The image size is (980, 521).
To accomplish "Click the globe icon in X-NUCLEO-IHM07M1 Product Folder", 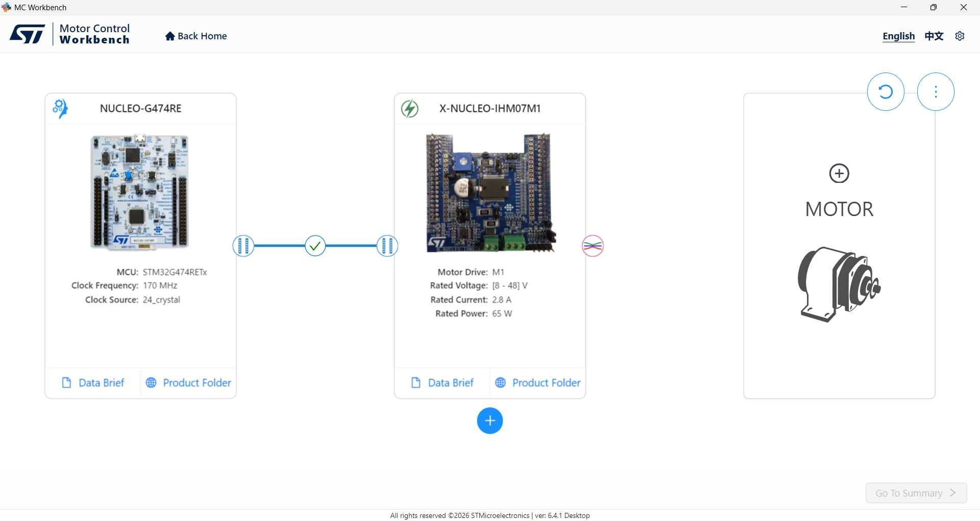I will [501, 383].
